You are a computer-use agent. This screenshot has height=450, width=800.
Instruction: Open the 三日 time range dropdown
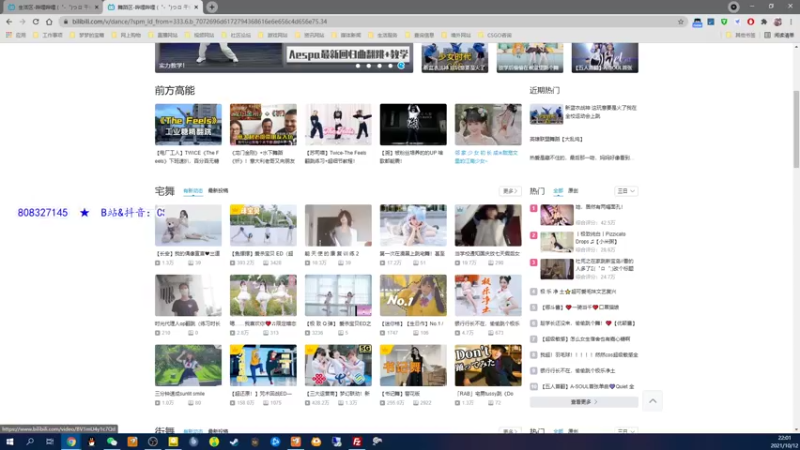(x=626, y=191)
